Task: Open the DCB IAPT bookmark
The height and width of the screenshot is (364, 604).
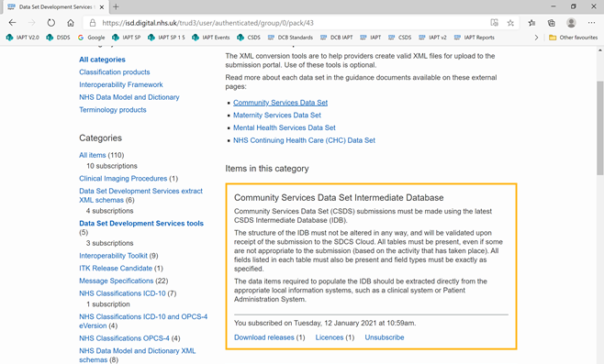Action: [336, 38]
